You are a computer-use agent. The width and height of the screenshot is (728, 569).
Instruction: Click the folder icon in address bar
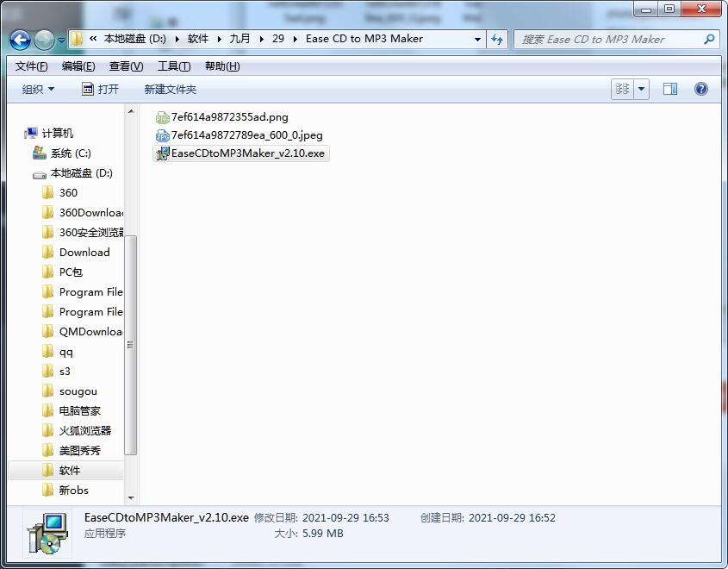(77, 39)
